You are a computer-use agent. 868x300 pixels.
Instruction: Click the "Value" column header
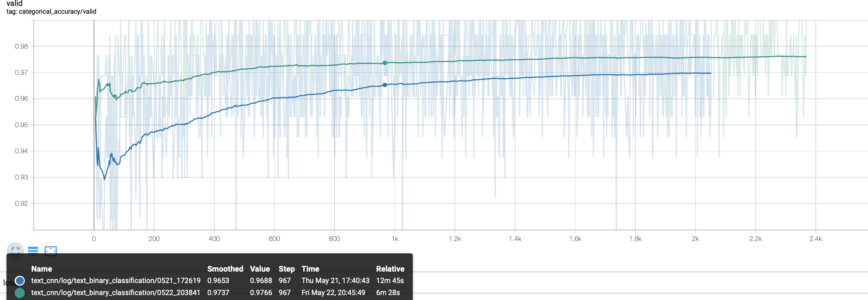(260, 269)
